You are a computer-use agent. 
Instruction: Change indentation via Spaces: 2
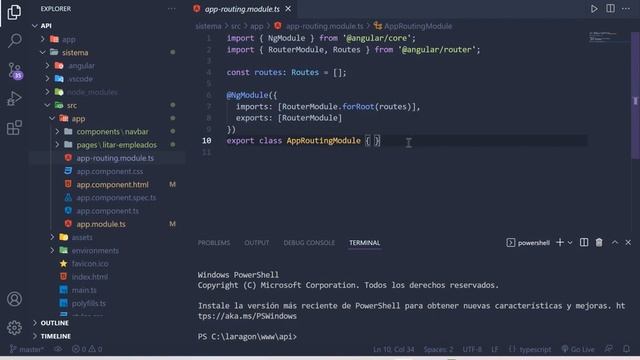[x=438, y=349]
